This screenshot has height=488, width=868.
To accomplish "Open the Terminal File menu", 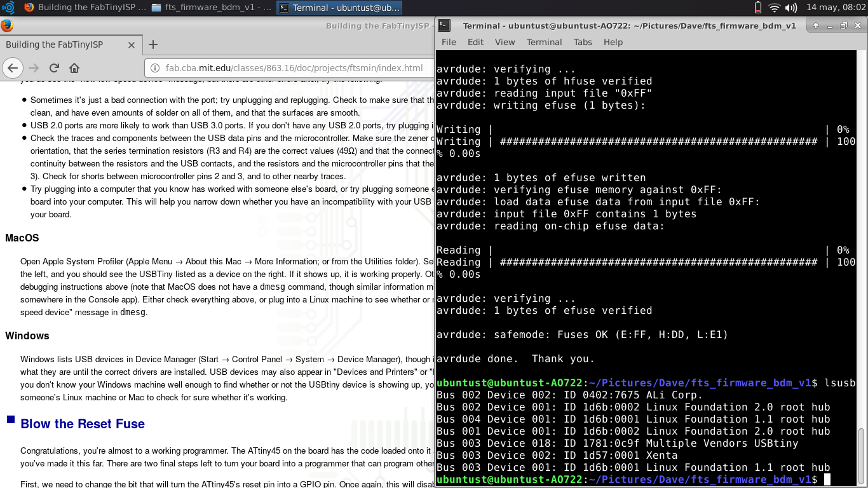I will point(449,42).
